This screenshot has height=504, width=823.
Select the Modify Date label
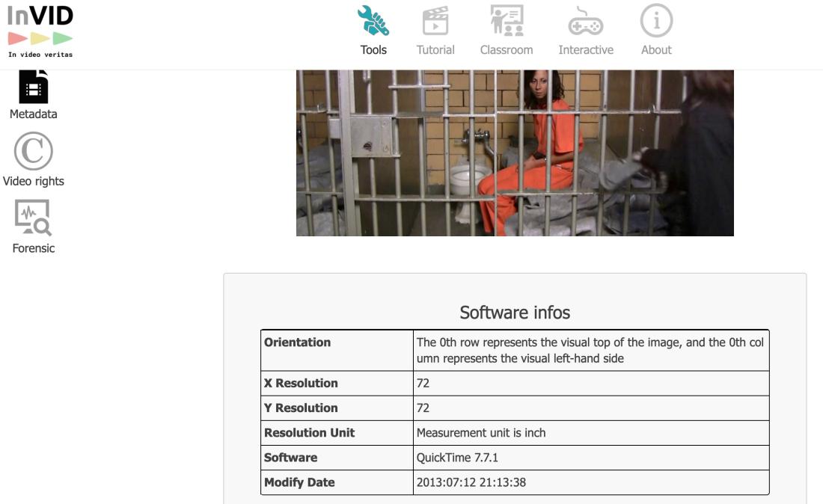299,482
